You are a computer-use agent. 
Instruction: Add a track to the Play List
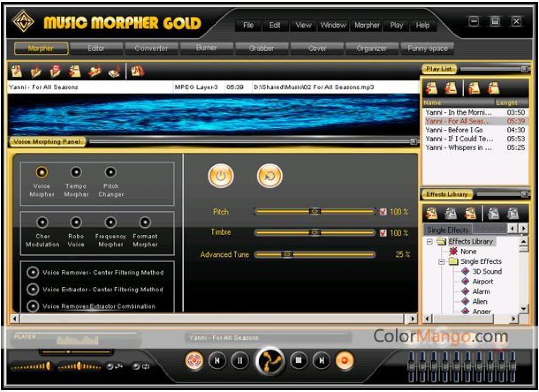431,88
